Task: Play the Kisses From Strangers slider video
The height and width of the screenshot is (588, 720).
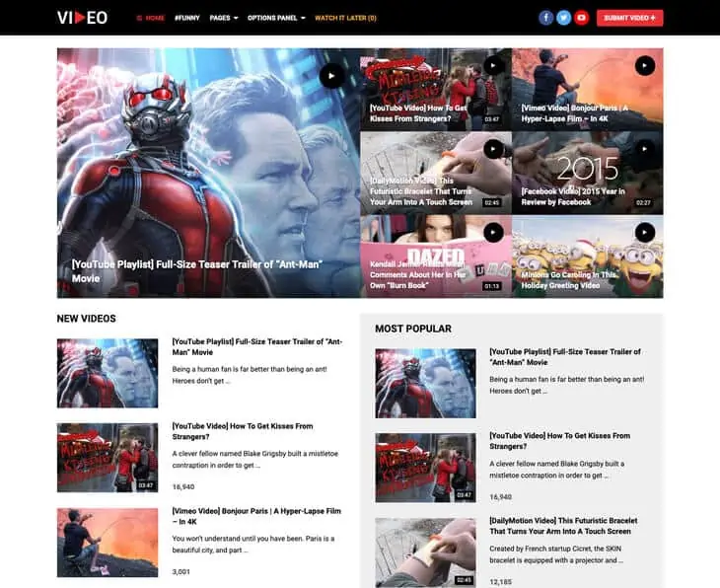Action: click(x=493, y=66)
